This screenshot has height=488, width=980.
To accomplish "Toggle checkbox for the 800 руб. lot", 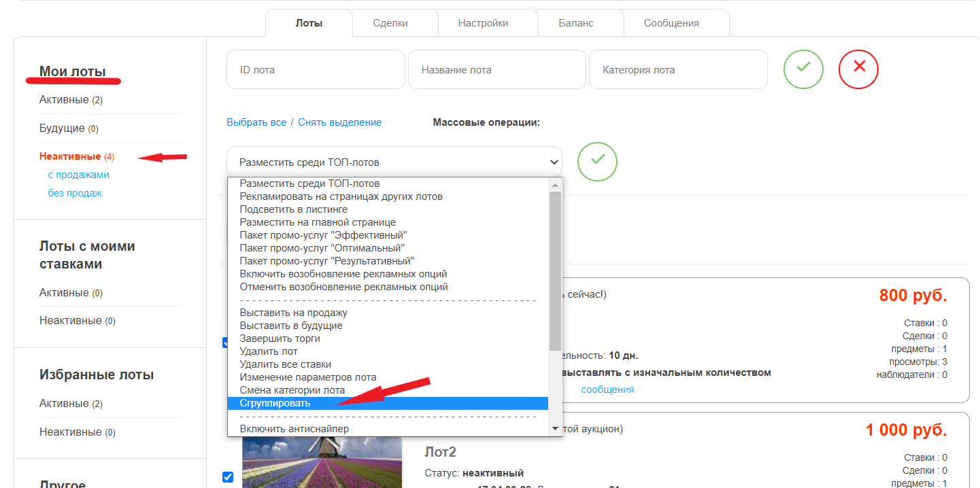I will 225,343.
